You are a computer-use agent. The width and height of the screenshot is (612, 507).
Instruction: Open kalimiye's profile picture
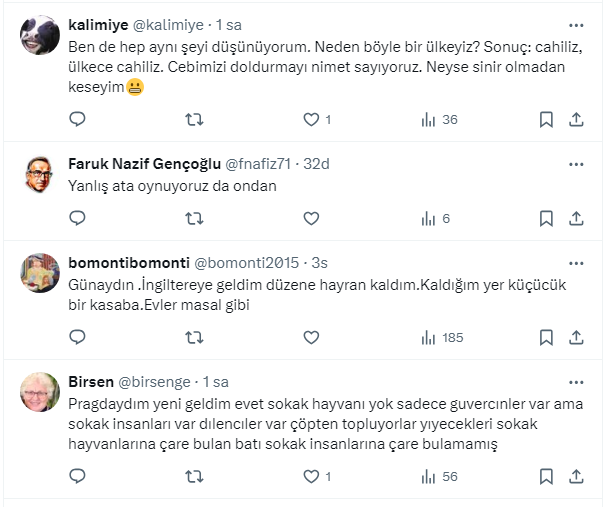pyautogui.click(x=40, y=38)
